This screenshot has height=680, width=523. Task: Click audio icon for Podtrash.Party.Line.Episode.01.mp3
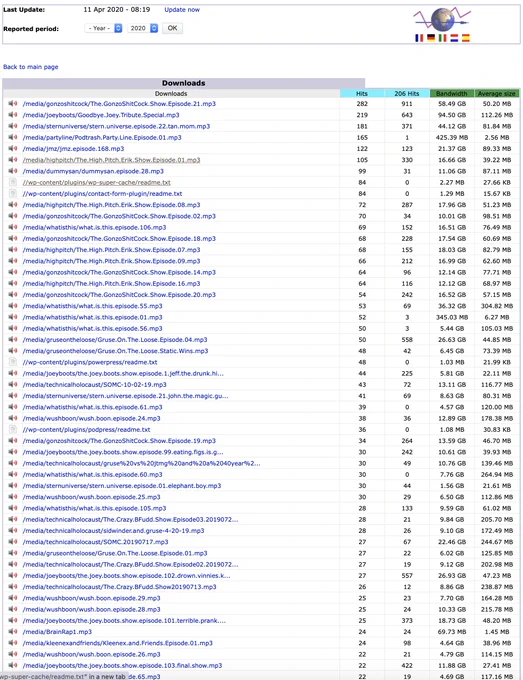coord(13,137)
